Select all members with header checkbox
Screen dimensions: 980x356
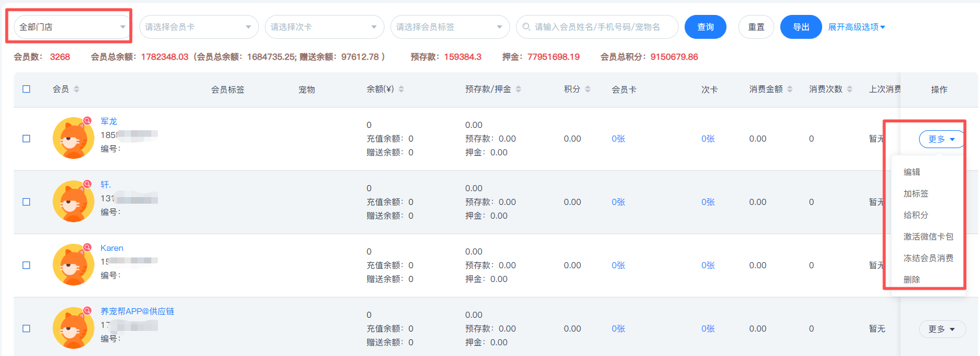pos(26,89)
